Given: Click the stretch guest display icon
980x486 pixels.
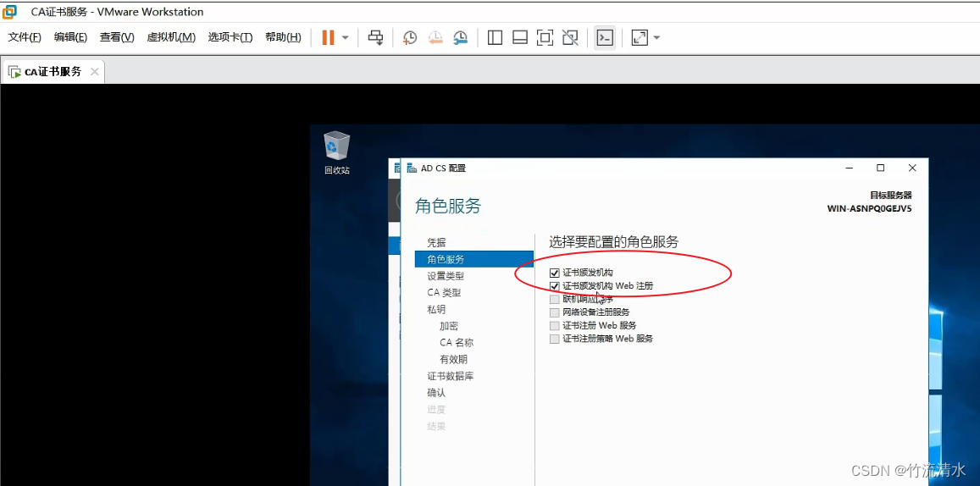Looking at the screenshot, I should click(639, 37).
